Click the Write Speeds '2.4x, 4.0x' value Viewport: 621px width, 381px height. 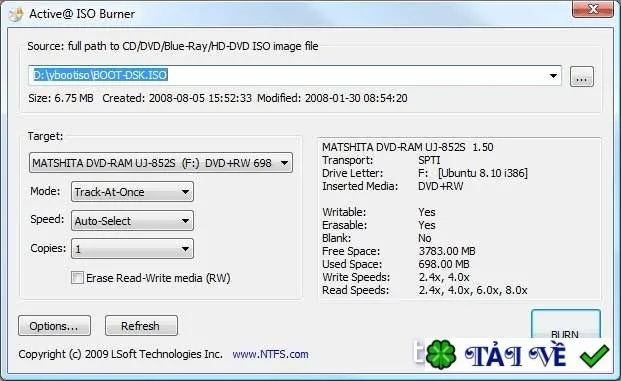[x=444, y=277]
